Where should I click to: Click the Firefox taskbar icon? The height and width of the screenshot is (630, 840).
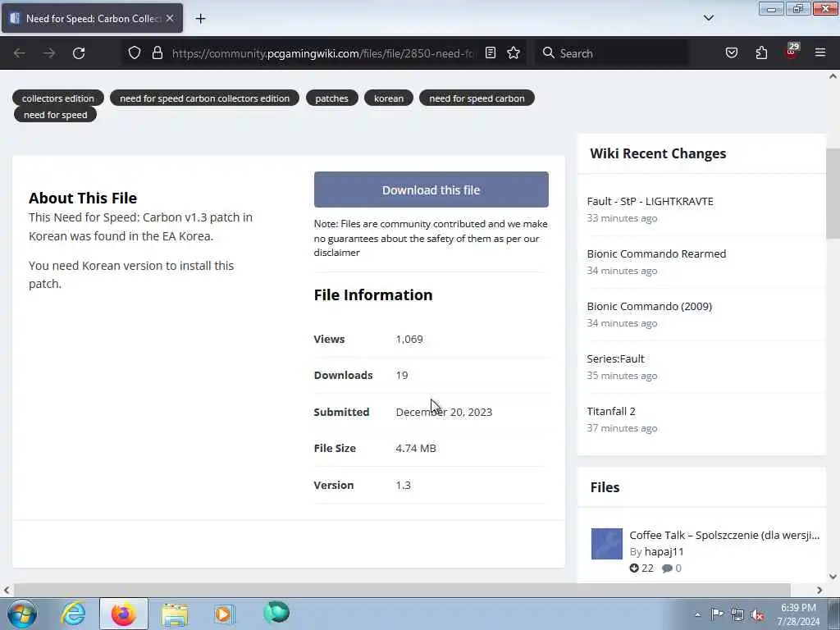[x=123, y=614]
